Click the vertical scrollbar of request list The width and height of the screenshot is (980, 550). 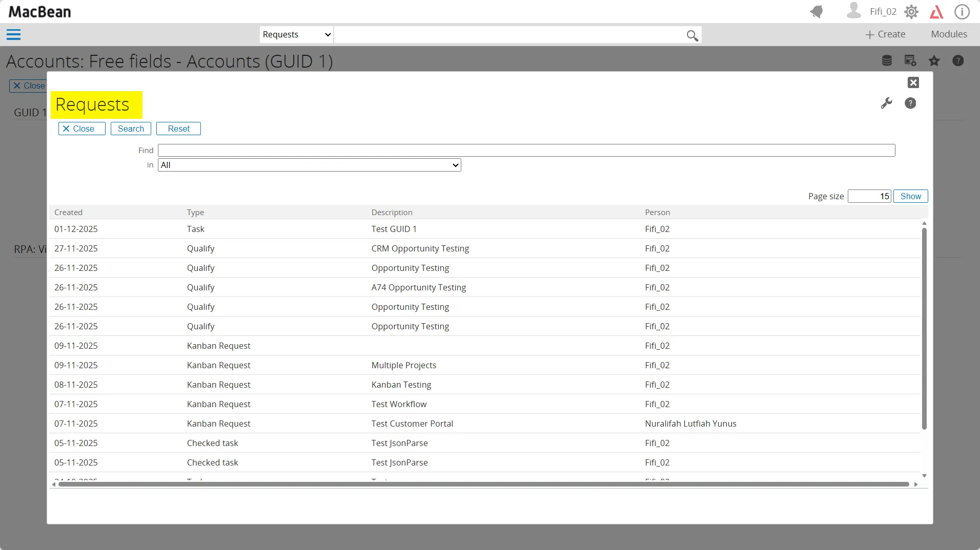924,328
